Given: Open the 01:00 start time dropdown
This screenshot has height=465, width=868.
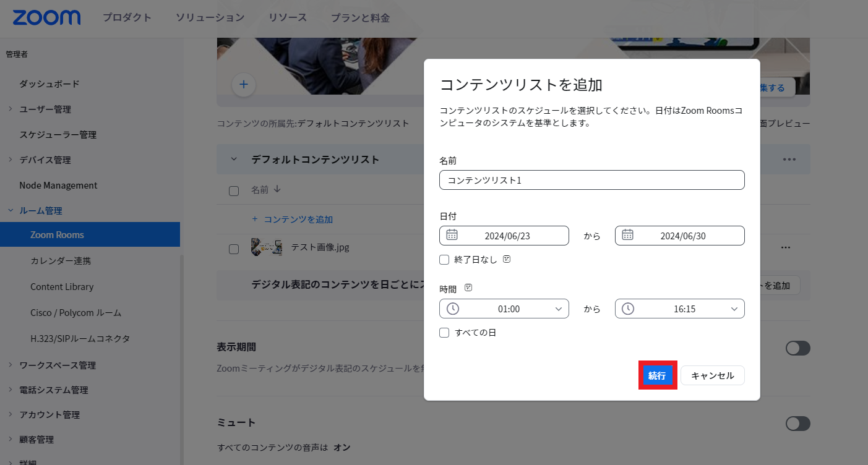Looking at the screenshot, I should (x=504, y=309).
